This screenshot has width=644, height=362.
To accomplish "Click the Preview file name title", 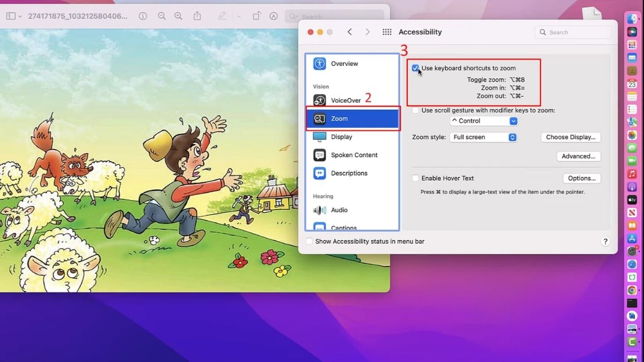I will (78, 16).
